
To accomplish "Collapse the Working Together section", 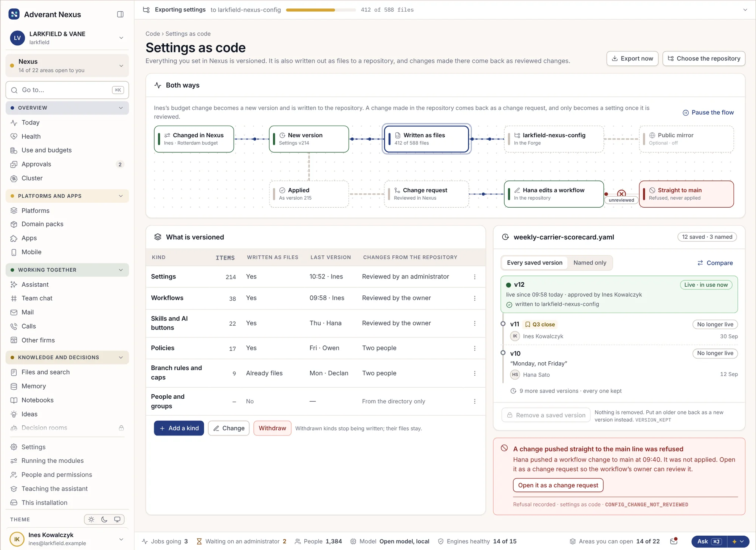I will click(x=67, y=270).
